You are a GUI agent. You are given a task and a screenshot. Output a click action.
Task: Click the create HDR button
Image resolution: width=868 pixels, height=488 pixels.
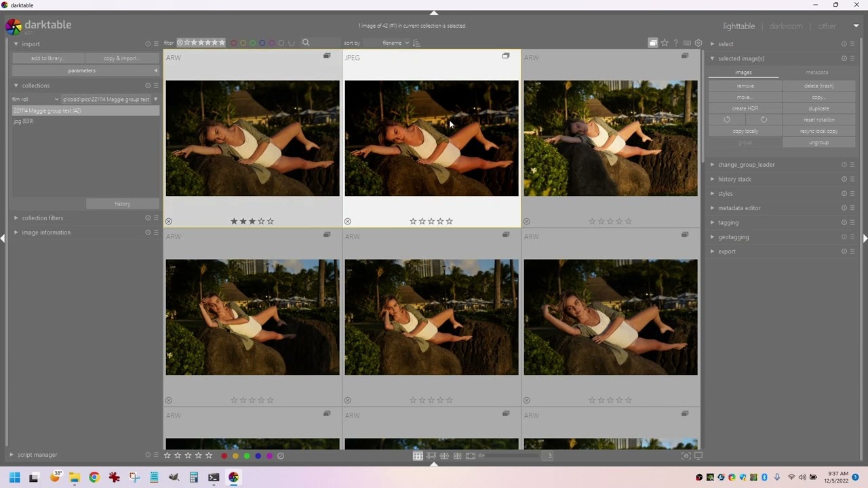[x=745, y=108]
